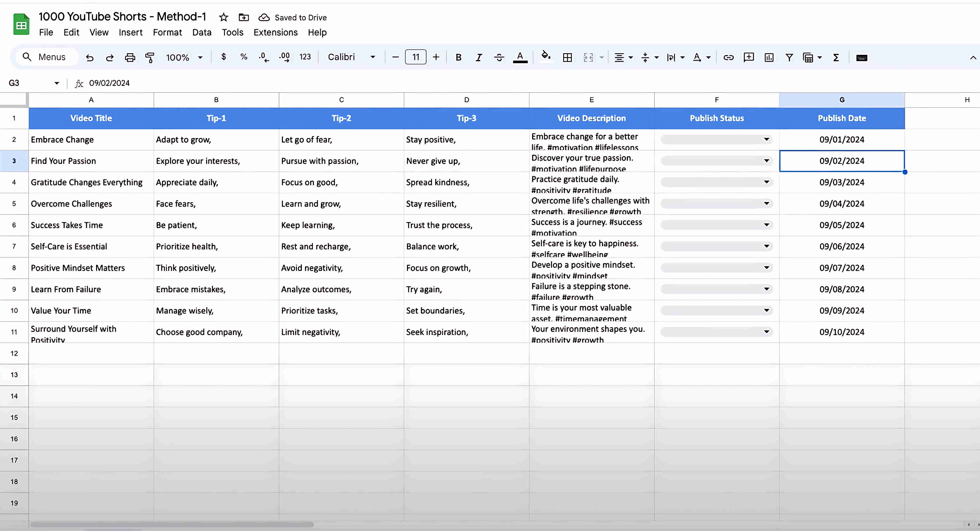The width and height of the screenshot is (980, 531).
Task: Increase decimal places
Action: [x=284, y=58]
